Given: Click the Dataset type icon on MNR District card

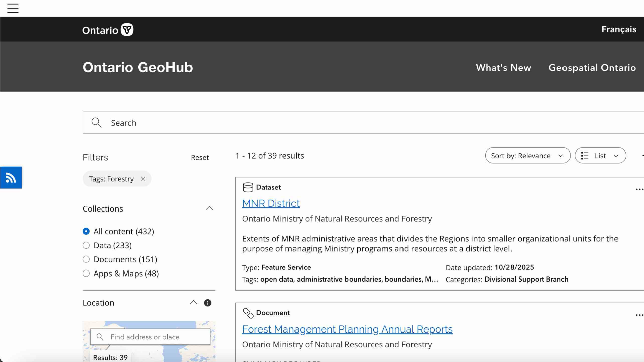Looking at the screenshot, I should coord(248,187).
